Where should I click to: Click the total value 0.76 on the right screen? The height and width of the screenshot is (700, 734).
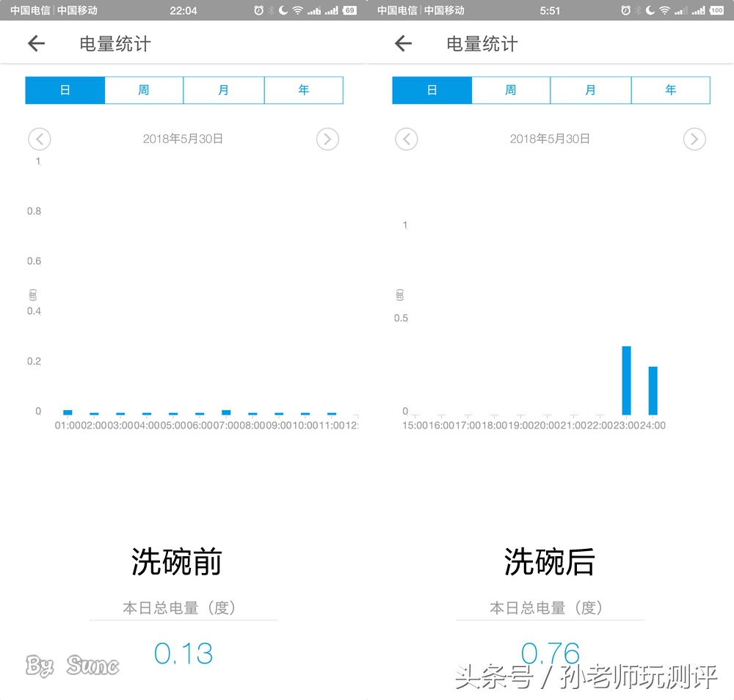(550, 653)
